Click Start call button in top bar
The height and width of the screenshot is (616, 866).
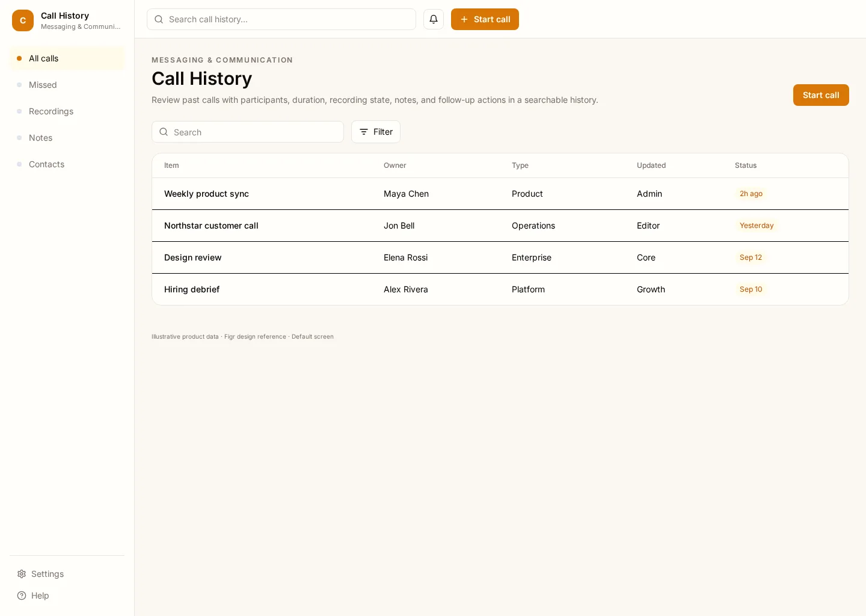[485, 19]
